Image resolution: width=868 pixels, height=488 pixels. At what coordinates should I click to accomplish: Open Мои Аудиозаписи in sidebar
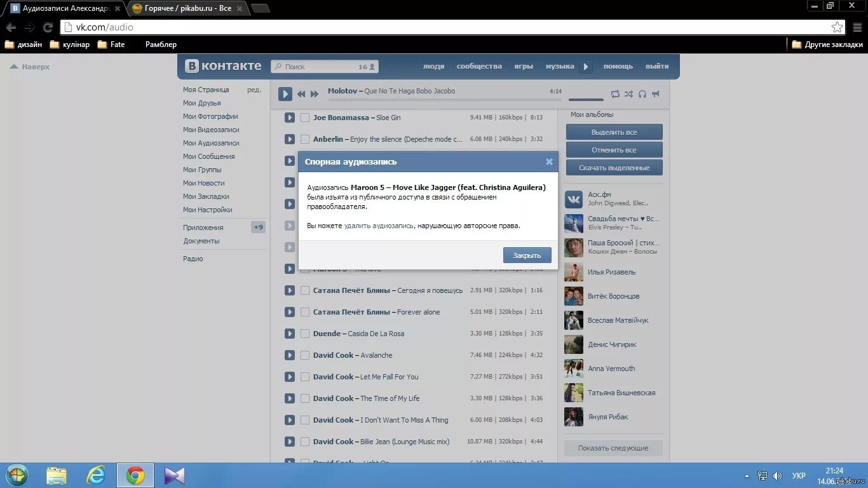[211, 143]
